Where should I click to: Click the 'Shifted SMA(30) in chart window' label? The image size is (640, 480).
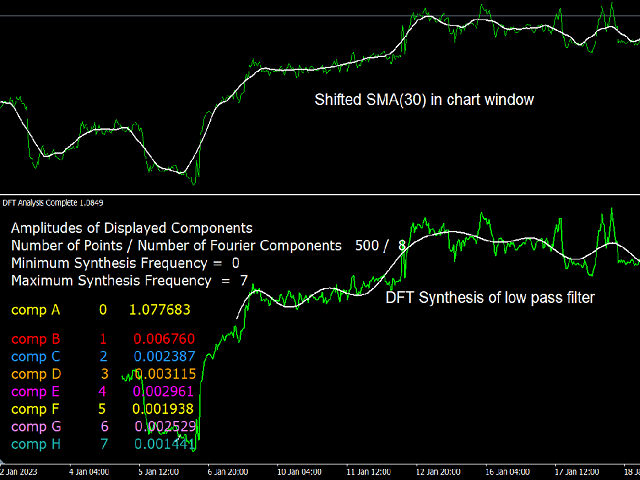[x=424, y=100]
